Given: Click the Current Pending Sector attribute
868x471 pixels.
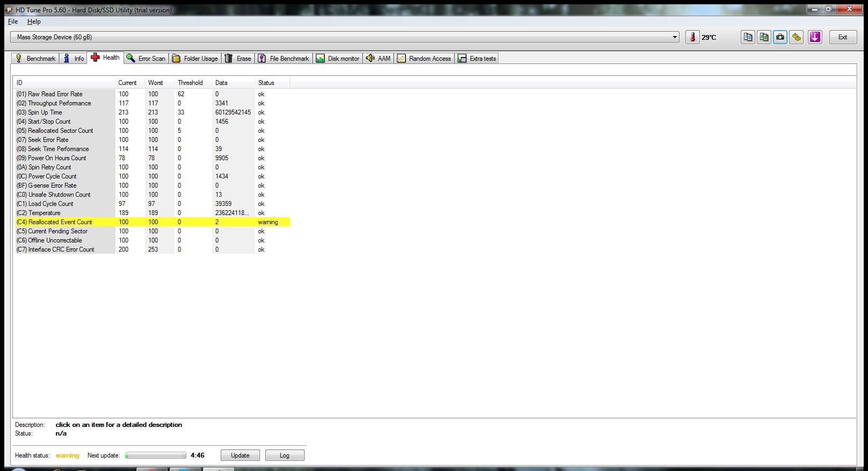Looking at the screenshot, I should (153, 231).
